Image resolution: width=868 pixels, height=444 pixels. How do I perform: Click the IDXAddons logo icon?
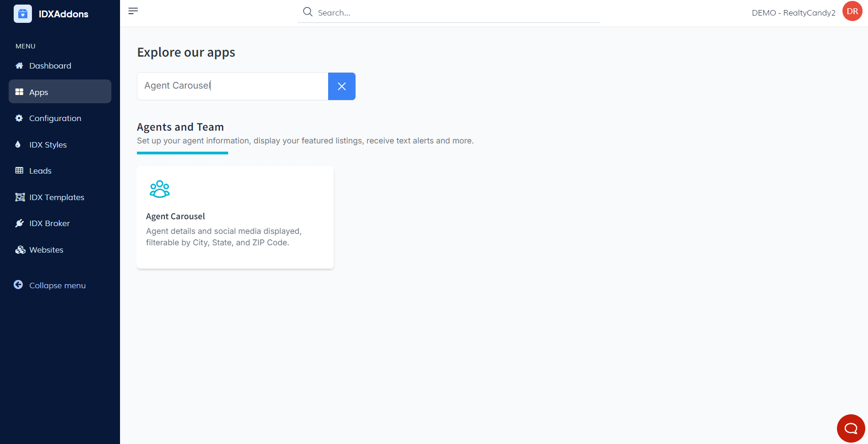click(x=23, y=14)
